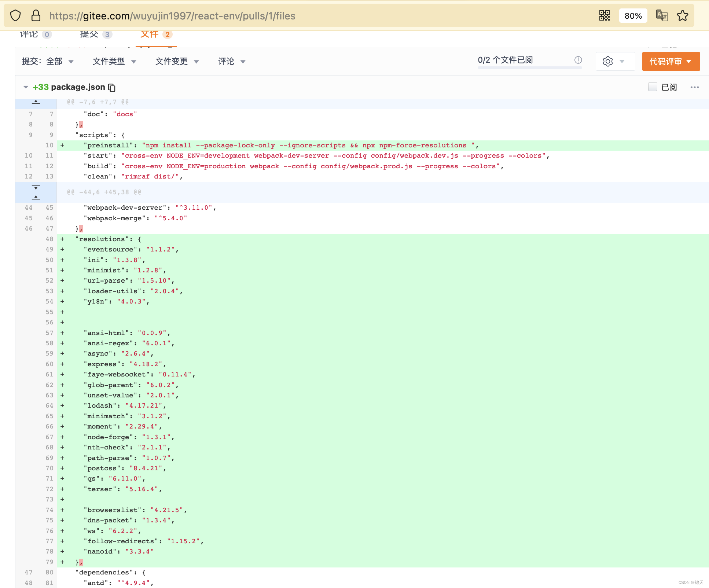Click the "y18n": "4.0.3" line
The height and width of the screenshot is (588, 709).
point(117,302)
